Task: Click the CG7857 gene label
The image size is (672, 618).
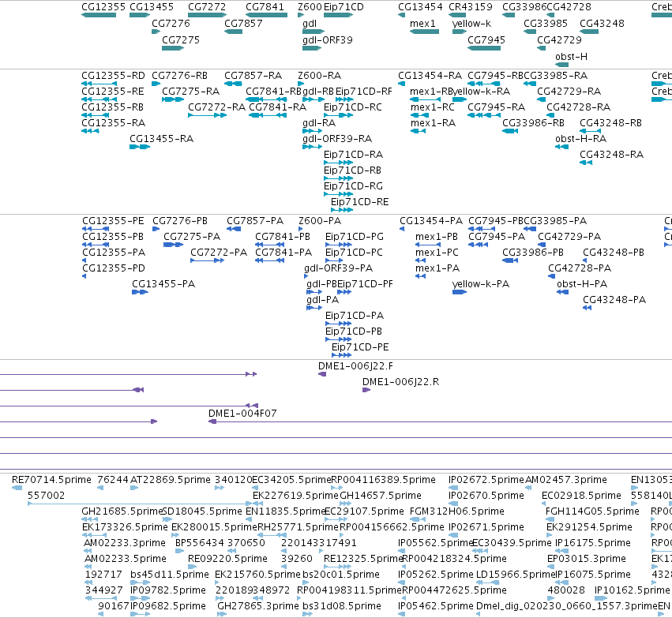Action: pos(243,24)
